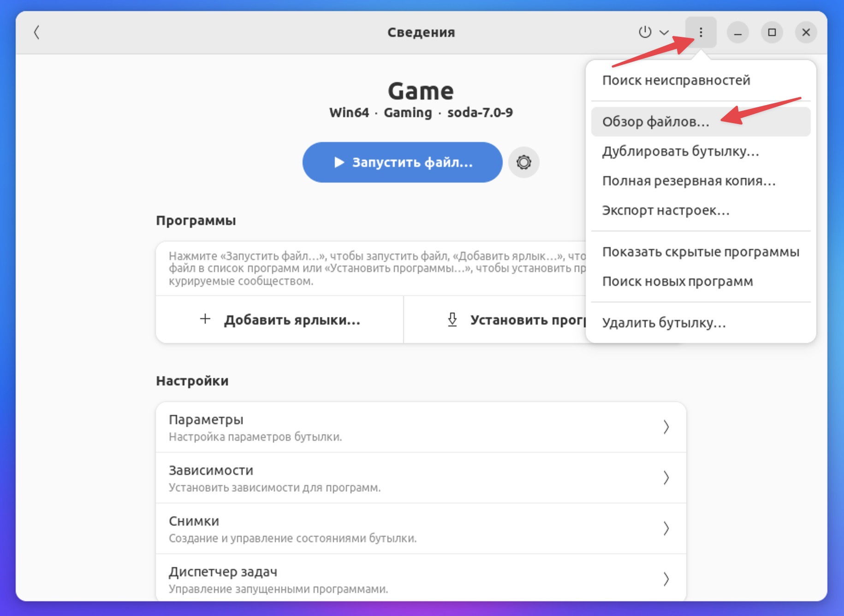Click the play icon in Запустить файл
This screenshot has height=616, width=844.
[x=339, y=162]
